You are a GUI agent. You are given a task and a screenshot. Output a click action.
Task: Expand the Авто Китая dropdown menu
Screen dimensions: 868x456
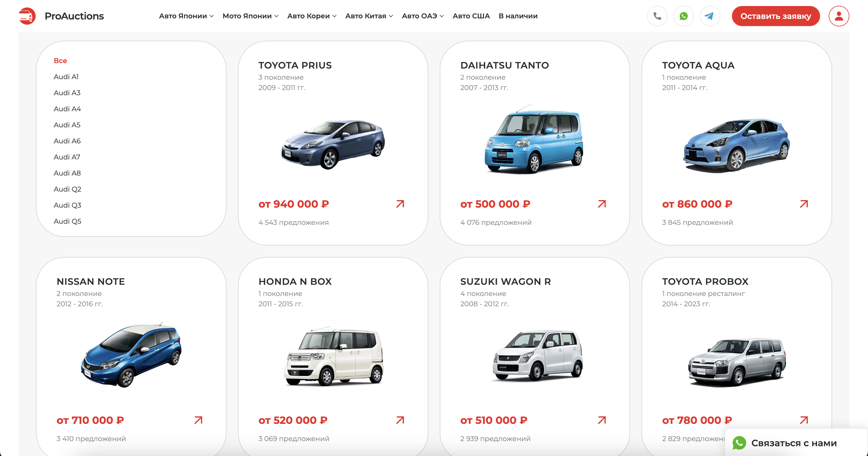click(x=369, y=16)
